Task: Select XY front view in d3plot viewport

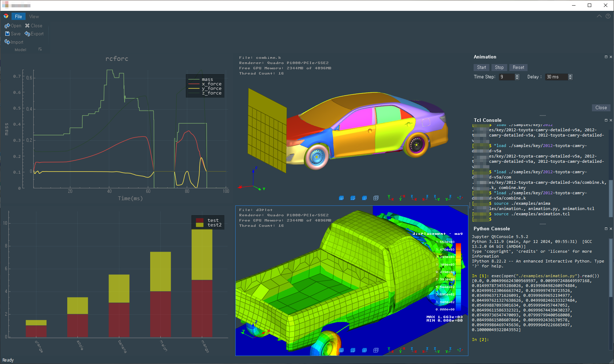Action: click(x=391, y=350)
